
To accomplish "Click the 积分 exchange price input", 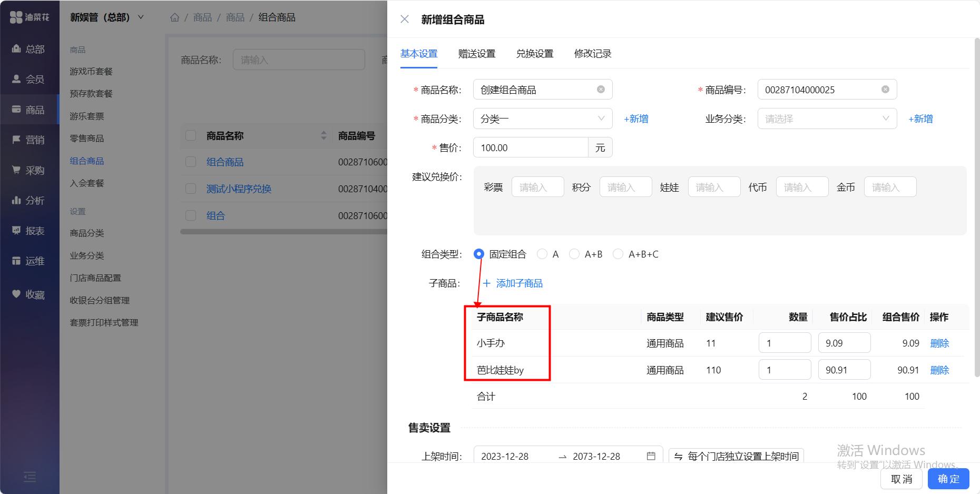I will click(626, 187).
